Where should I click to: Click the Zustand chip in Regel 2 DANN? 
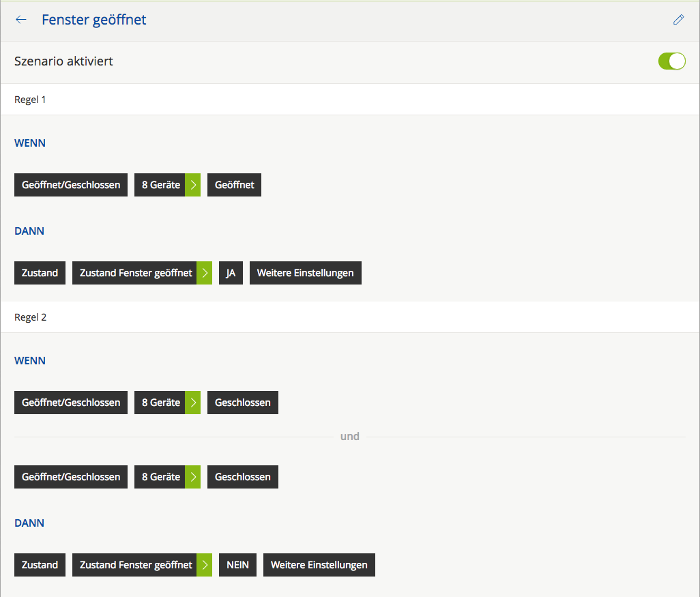40,565
